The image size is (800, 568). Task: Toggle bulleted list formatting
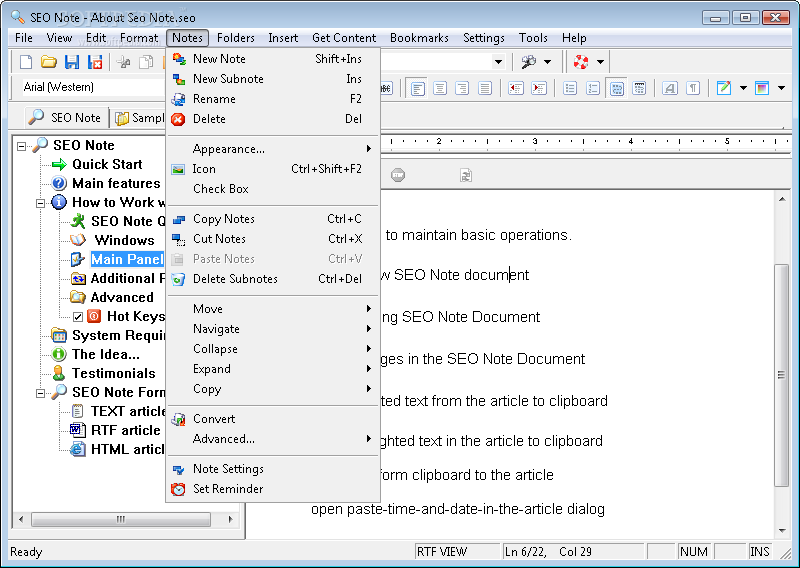(x=570, y=88)
